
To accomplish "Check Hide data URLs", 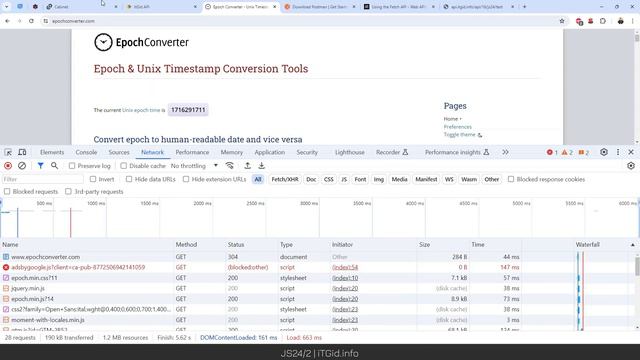I will coord(129,179).
